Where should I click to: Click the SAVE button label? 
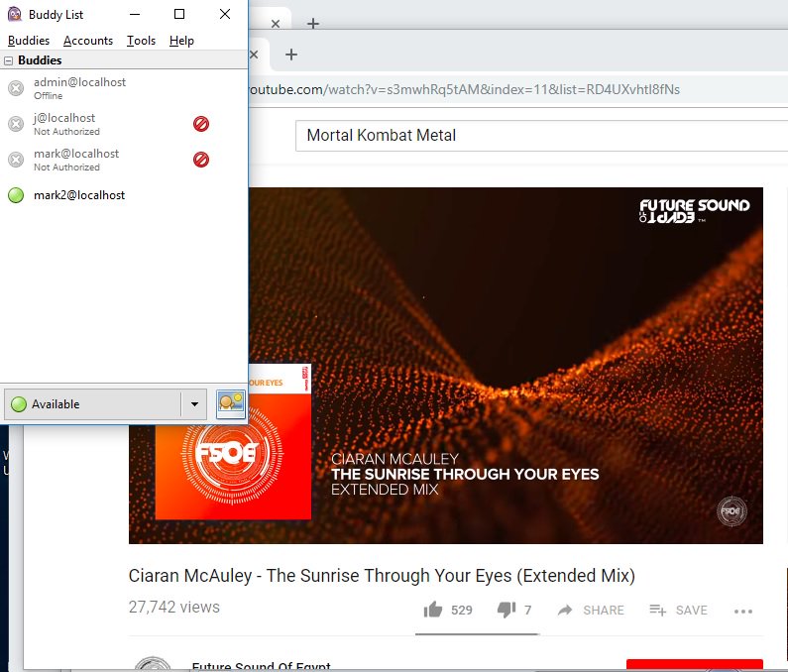[x=692, y=611]
